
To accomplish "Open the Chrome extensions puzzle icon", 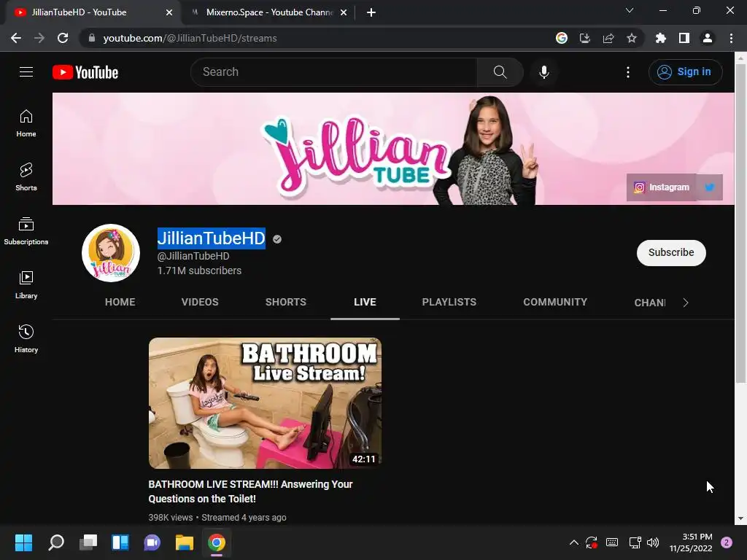I will (661, 38).
